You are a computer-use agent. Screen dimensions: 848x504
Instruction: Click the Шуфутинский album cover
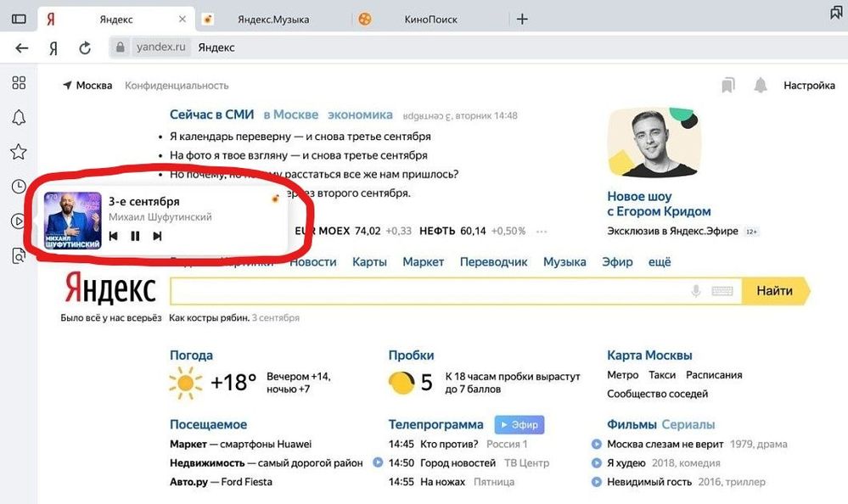[x=72, y=221]
